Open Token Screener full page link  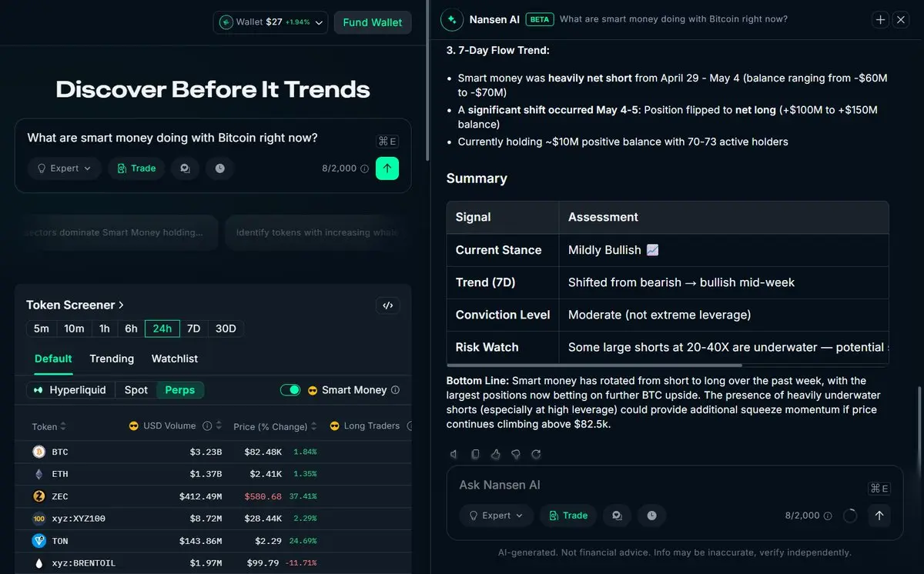coord(75,305)
